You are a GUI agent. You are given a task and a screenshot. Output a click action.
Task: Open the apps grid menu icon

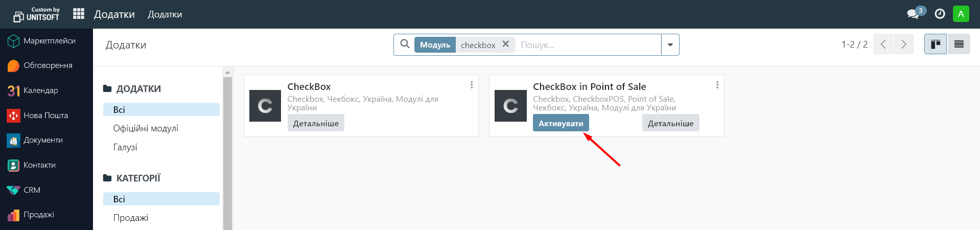click(78, 14)
